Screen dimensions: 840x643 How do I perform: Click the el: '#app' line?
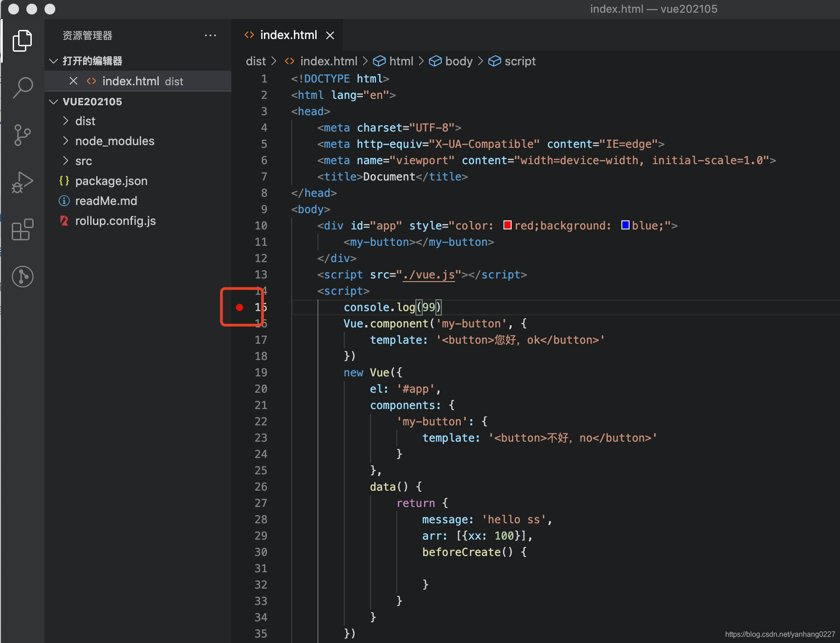405,389
